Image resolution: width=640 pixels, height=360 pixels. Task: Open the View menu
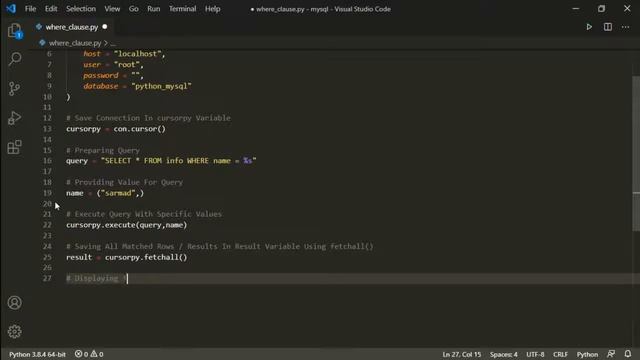(x=112, y=9)
